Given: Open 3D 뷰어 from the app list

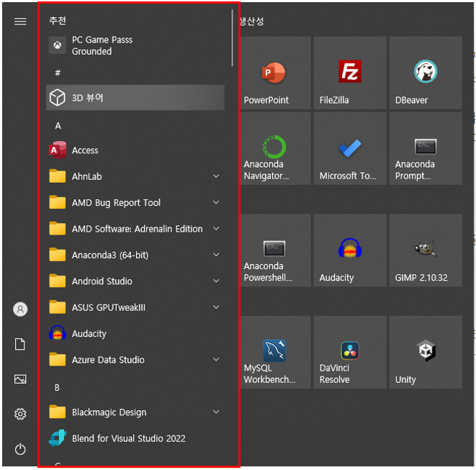Looking at the screenshot, I should (135, 98).
